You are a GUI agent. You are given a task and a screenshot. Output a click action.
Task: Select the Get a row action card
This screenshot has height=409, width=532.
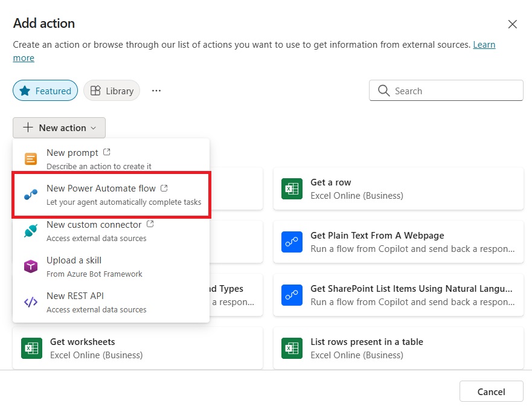pos(399,188)
